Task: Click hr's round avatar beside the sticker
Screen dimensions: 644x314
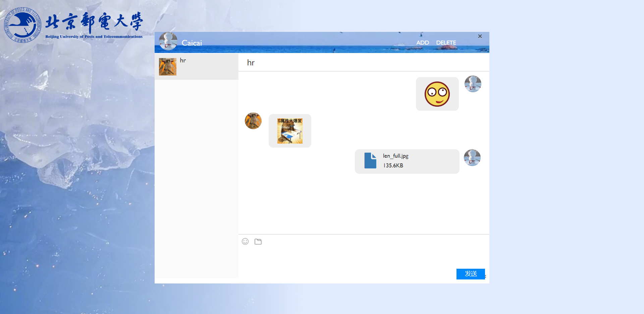Action: [x=253, y=121]
